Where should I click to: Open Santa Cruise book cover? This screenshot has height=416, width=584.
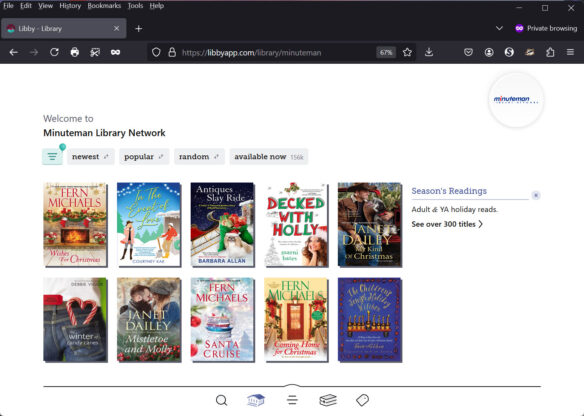pyautogui.click(x=222, y=320)
